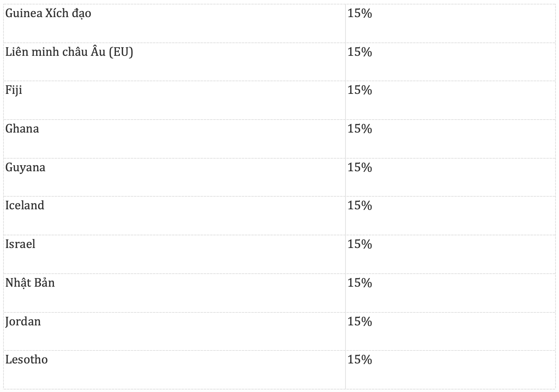Select the Liên minh châu Âu (EU) text
This screenshot has height=392, width=559.
pyautogui.click(x=69, y=52)
